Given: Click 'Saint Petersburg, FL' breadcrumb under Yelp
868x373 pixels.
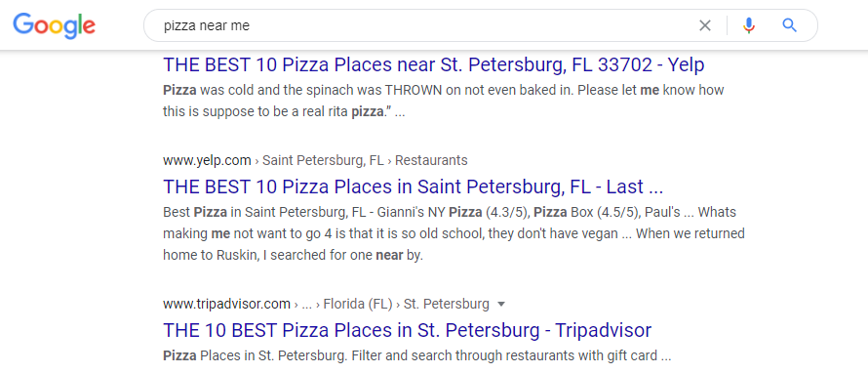Looking at the screenshot, I should click(x=323, y=161).
